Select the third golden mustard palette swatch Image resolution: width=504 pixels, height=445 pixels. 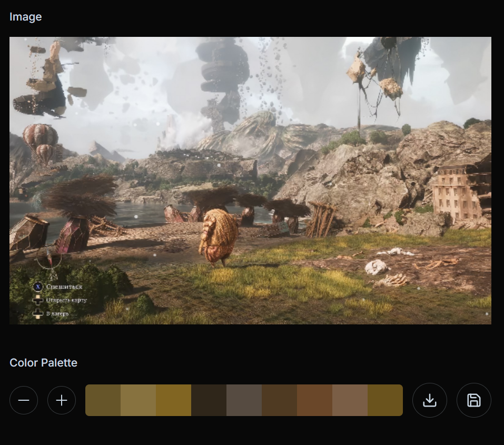click(174, 400)
